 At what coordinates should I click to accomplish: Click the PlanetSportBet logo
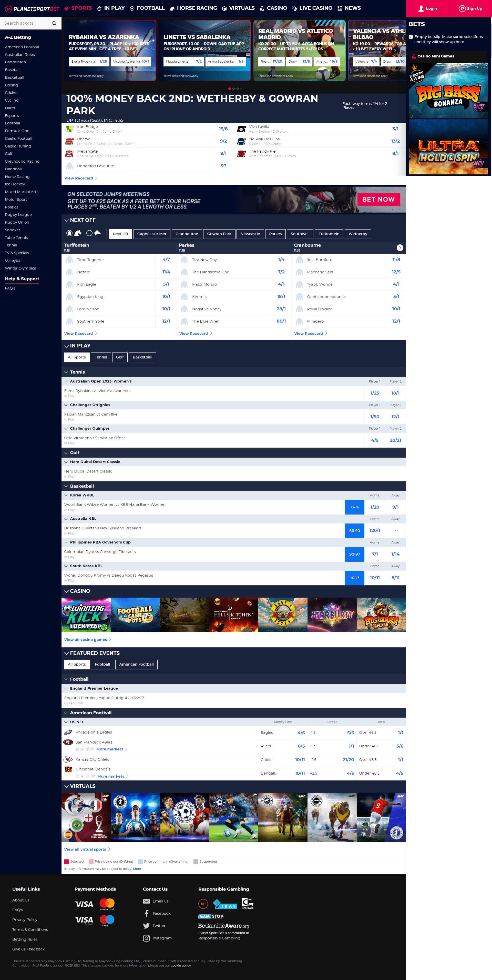pos(32,9)
